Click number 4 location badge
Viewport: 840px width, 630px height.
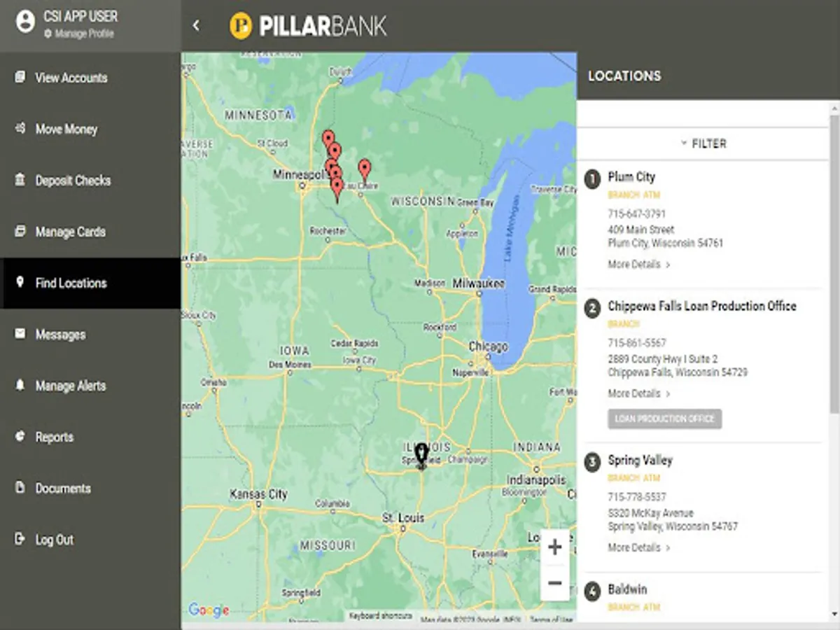pos(592,591)
